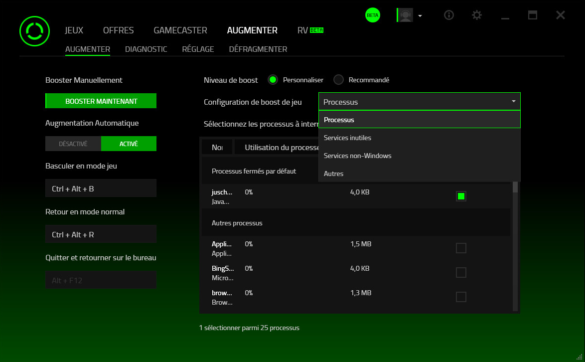Choose Autres in the dropdown list
Viewport: 585px width, 362px height.
coord(419,174)
